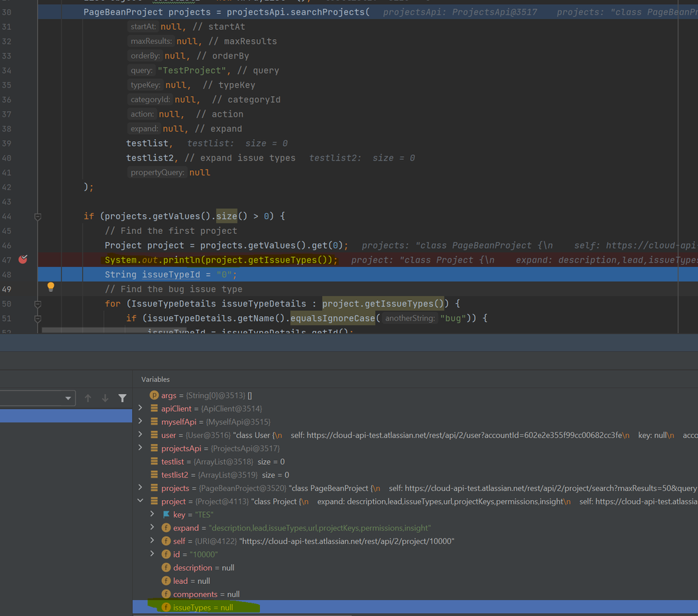Click the args parameter icon
Image resolution: width=698 pixels, height=616 pixels.
point(154,395)
